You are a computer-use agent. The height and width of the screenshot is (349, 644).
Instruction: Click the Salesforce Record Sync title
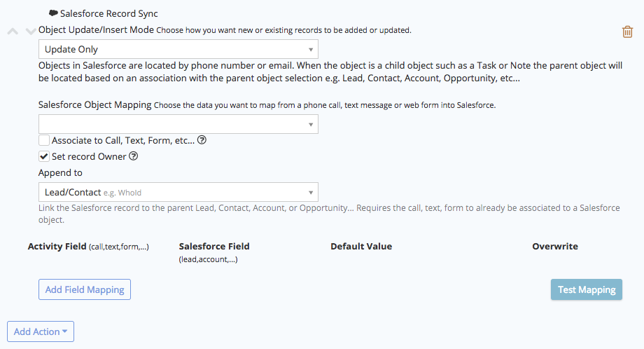coord(109,13)
